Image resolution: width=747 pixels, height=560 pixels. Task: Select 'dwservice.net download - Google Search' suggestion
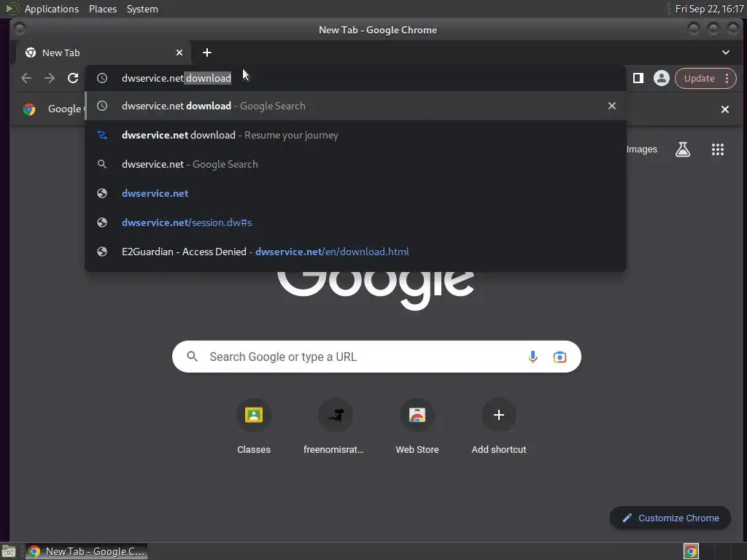[355, 106]
